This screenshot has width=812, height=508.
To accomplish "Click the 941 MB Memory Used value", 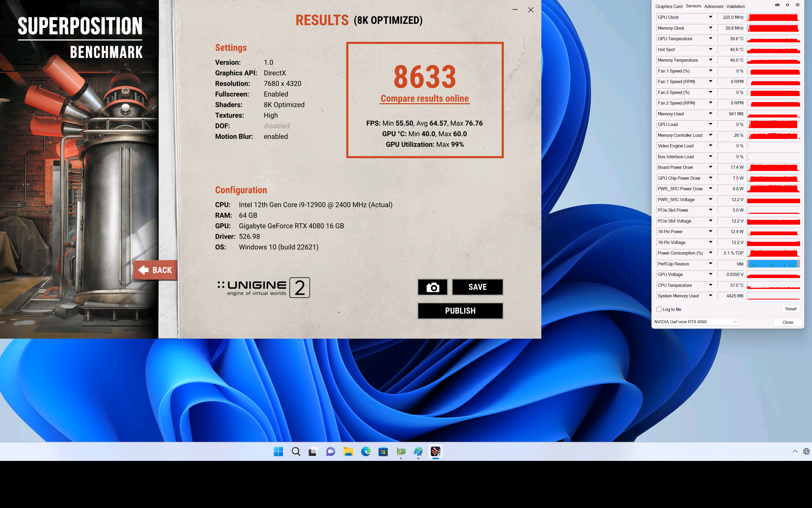I will (x=731, y=114).
